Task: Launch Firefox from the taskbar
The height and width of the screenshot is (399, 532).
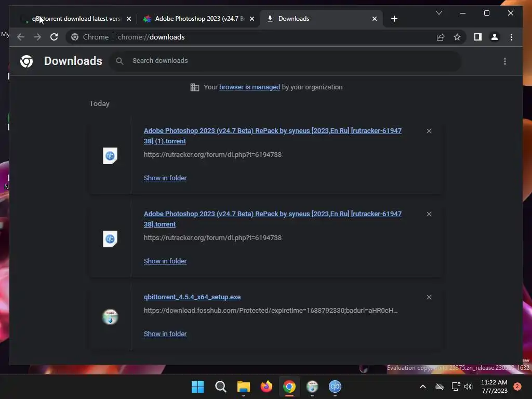Action: pos(267,387)
